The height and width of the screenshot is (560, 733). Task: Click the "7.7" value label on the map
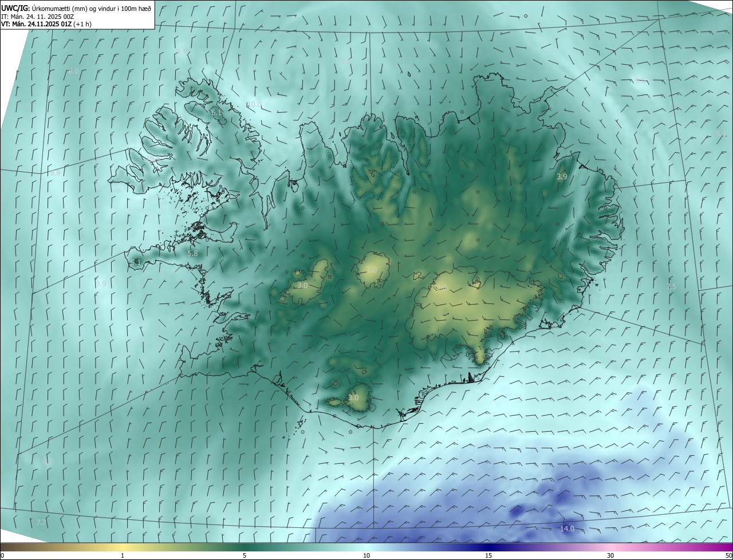point(41,522)
